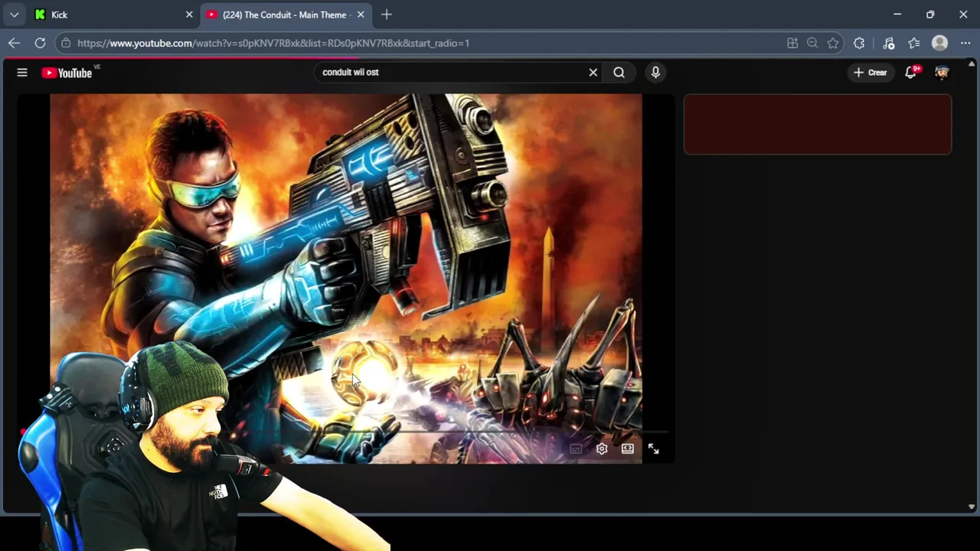Viewport: 980px width, 551px height.
Task: Click the video progress bar
Action: (x=346, y=432)
